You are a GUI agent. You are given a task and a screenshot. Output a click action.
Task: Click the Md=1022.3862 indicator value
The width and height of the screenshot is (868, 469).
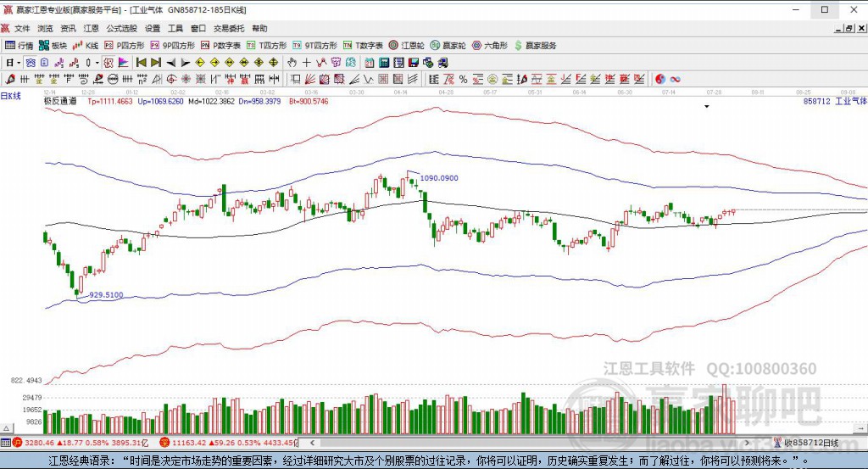coord(212,101)
